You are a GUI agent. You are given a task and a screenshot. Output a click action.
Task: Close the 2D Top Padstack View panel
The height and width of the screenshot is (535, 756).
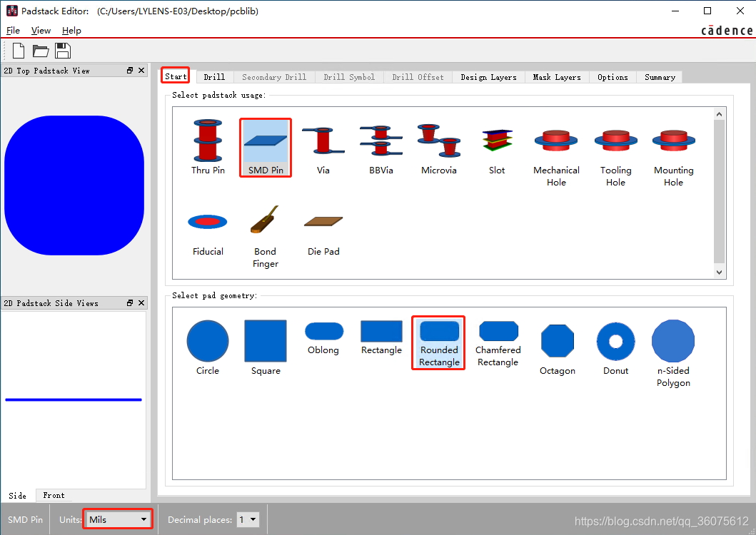(141, 71)
